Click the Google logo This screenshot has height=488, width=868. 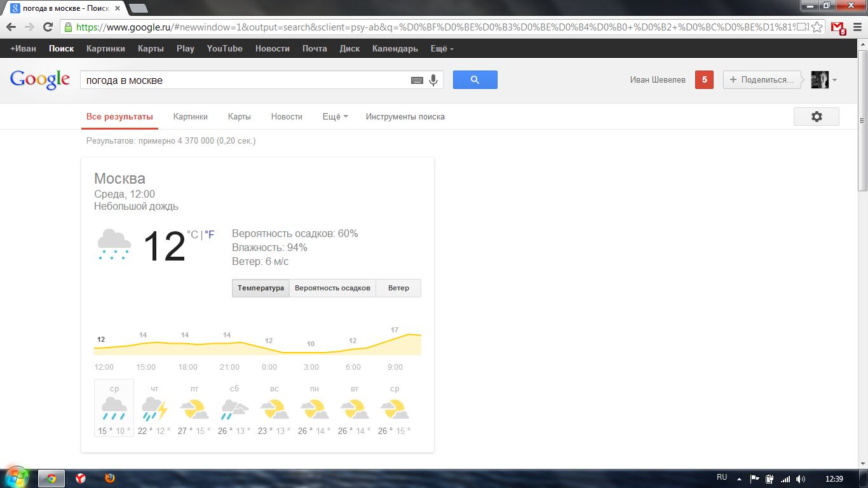[39, 80]
